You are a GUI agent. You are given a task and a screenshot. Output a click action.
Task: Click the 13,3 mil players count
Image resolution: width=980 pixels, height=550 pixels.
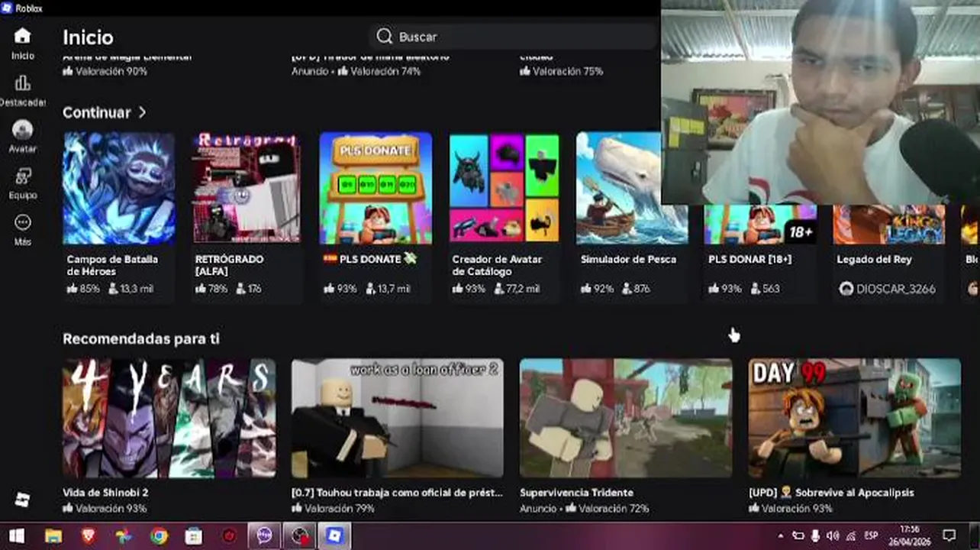[x=131, y=289]
